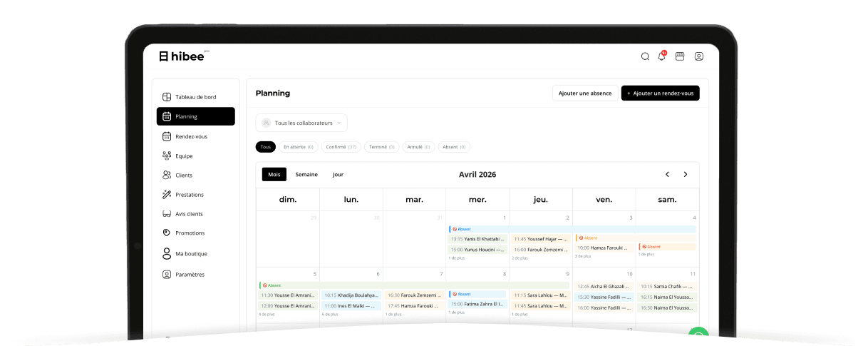Open 16:30 Farouk Zemzemi appointment on April 7
The height and width of the screenshot is (346, 868).
coord(414,295)
